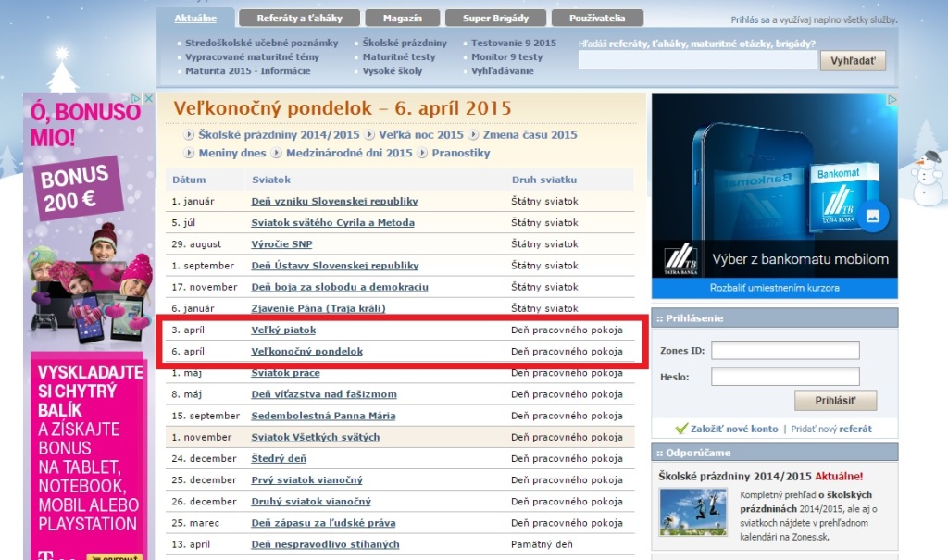948x560 pixels.
Task: Close the left T-Mobile ad with X icon
Action: 148,98
